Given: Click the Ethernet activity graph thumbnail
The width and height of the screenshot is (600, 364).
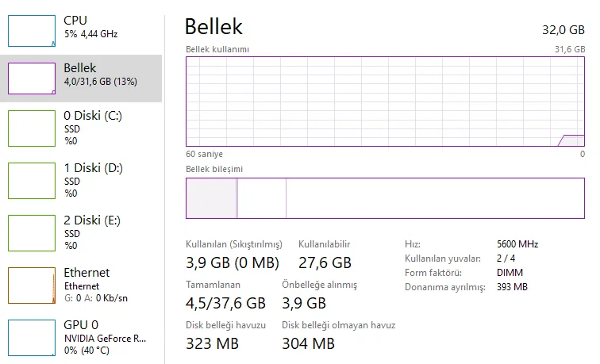Looking at the screenshot, I should (x=32, y=285).
